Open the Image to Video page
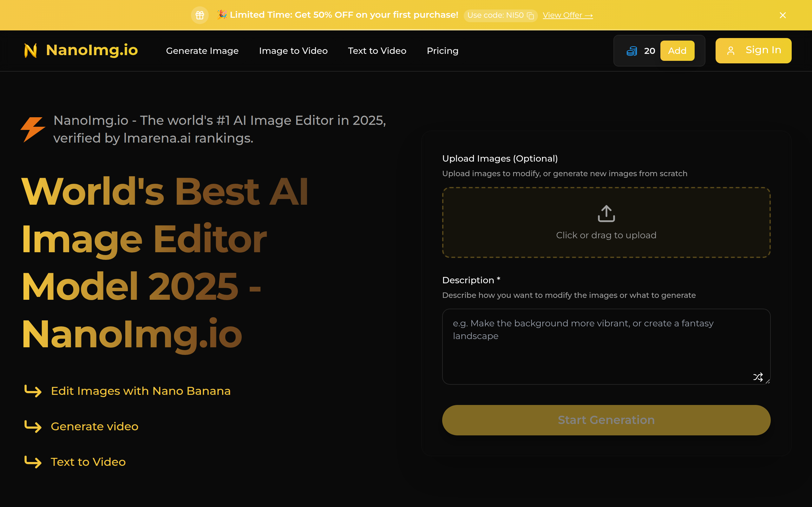The width and height of the screenshot is (812, 507). 293,51
